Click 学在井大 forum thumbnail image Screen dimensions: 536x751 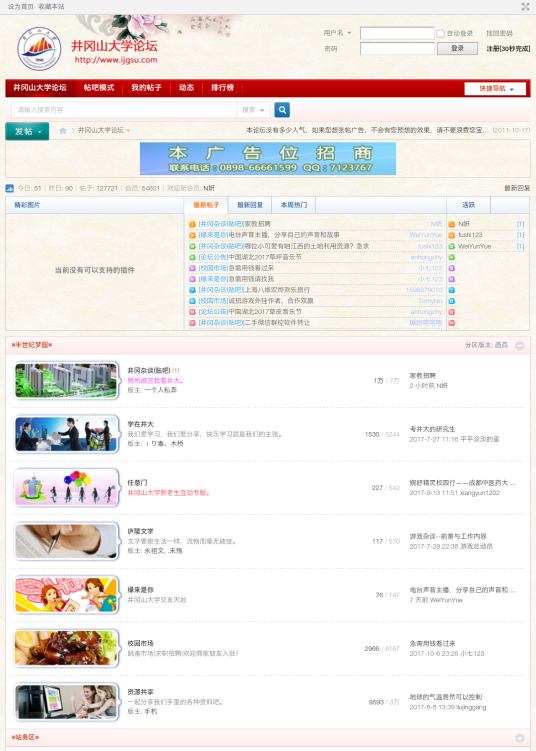[x=66, y=434]
